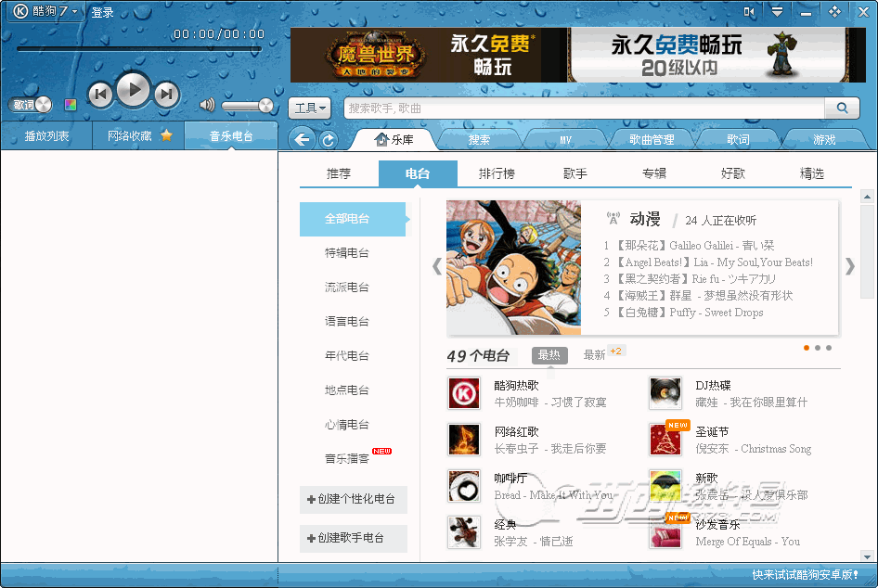
Task: Select the second carousel dot
Action: tap(818, 348)
